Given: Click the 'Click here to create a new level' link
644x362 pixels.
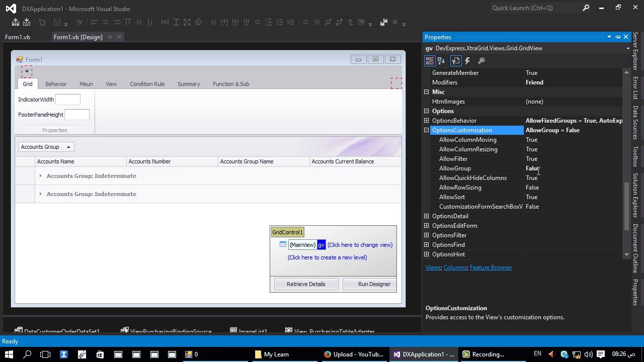Looking at the screenshot, I should tap(327, 257).
